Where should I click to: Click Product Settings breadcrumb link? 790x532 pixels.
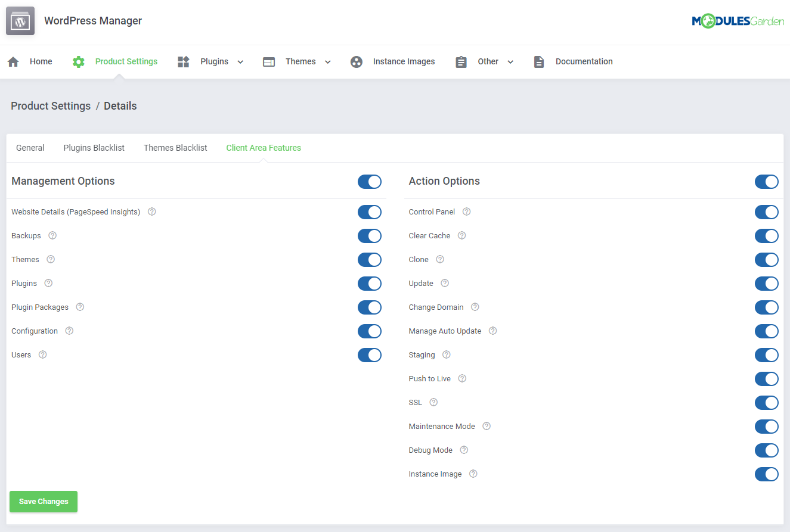(x=51, y=106)
